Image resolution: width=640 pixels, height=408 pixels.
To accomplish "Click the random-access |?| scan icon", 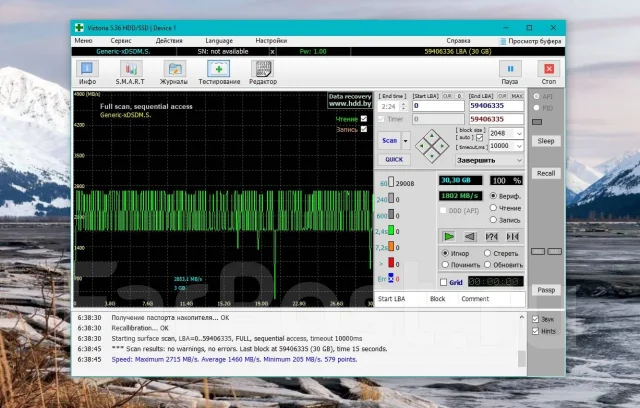I will coord(491,236).
